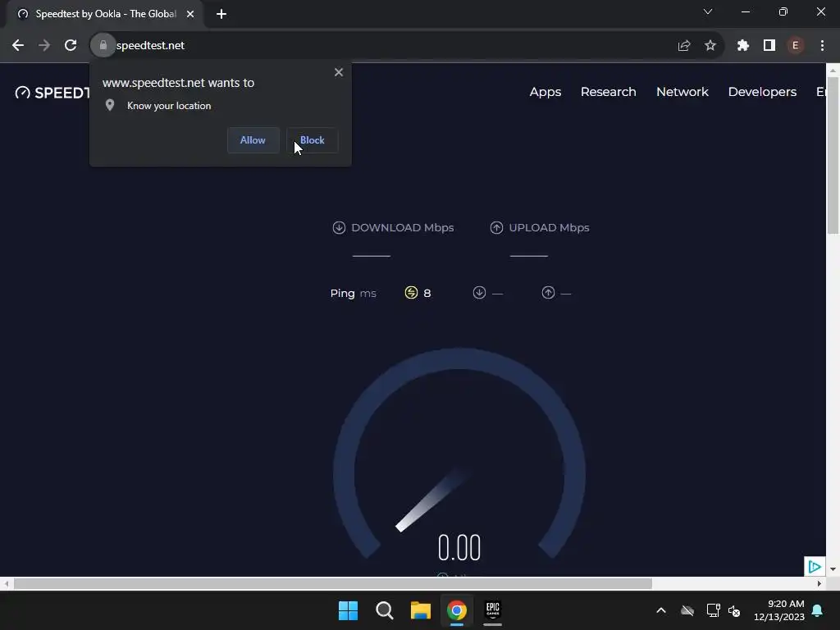Click the upload arrow icon beside UPLOAD Mbps

[496, 228]
